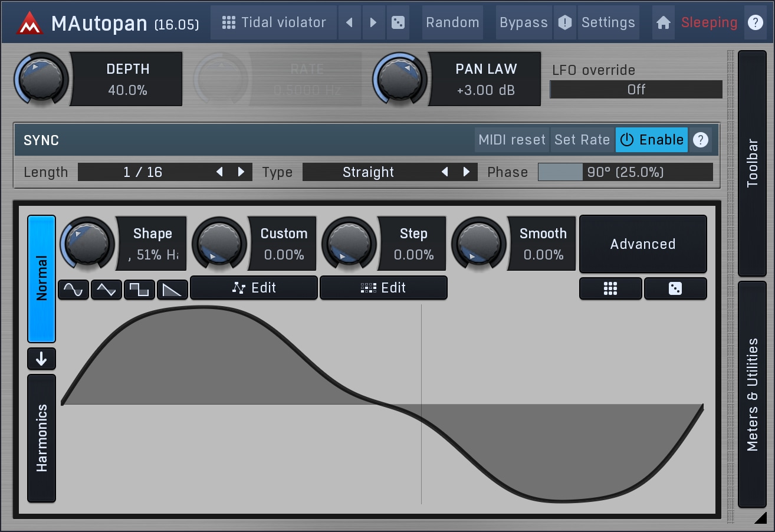
Task: Click the disabled RATE knob
Action: click(221, 78)
